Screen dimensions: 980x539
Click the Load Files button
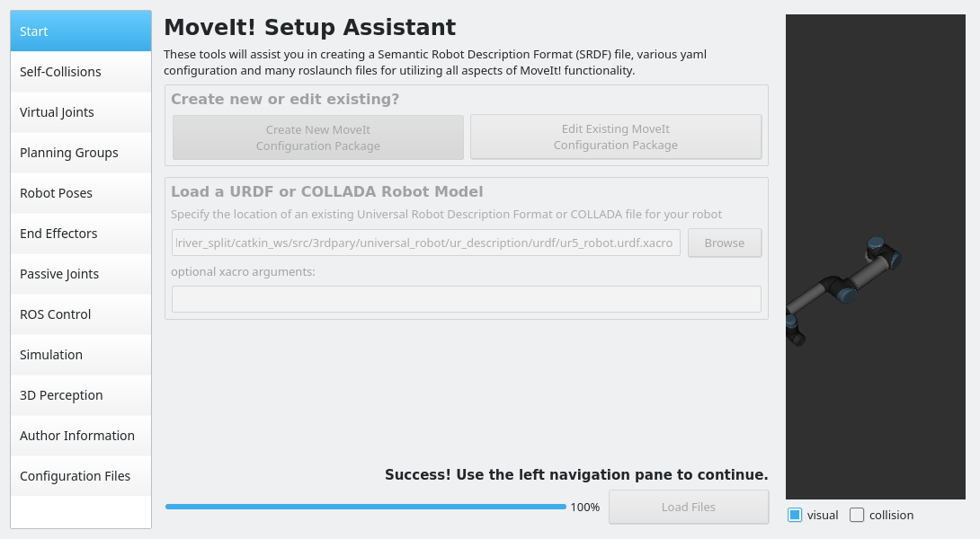pos(689,507)
